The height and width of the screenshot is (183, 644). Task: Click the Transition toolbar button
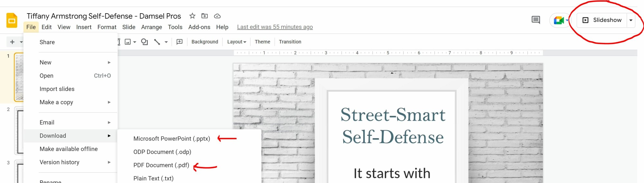point(290,42)
